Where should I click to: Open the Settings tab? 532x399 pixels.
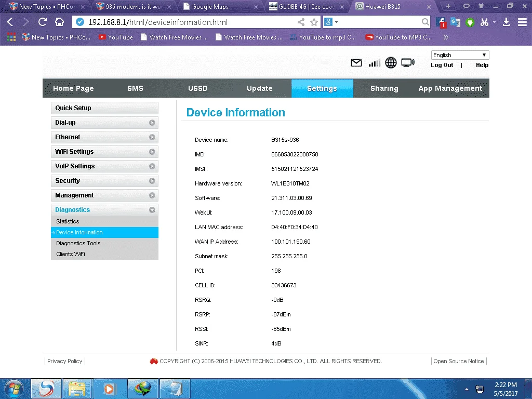322,88
